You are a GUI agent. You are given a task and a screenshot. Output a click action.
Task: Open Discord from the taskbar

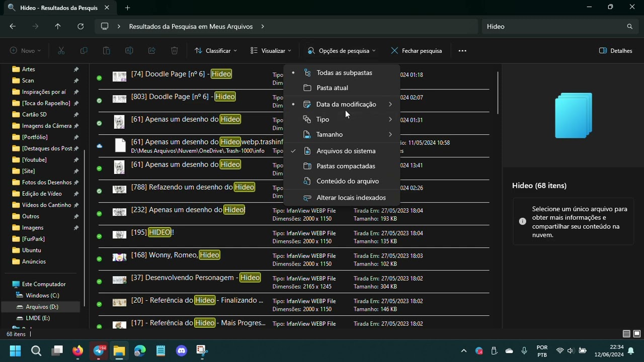(182, 350)
